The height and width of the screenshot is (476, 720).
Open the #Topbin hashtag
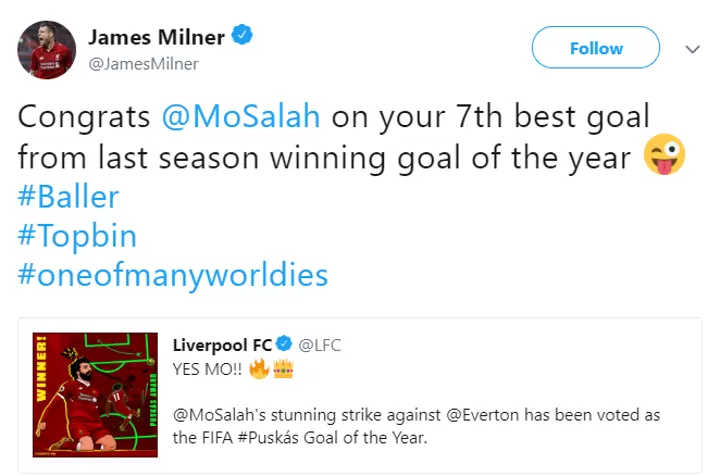77,237
